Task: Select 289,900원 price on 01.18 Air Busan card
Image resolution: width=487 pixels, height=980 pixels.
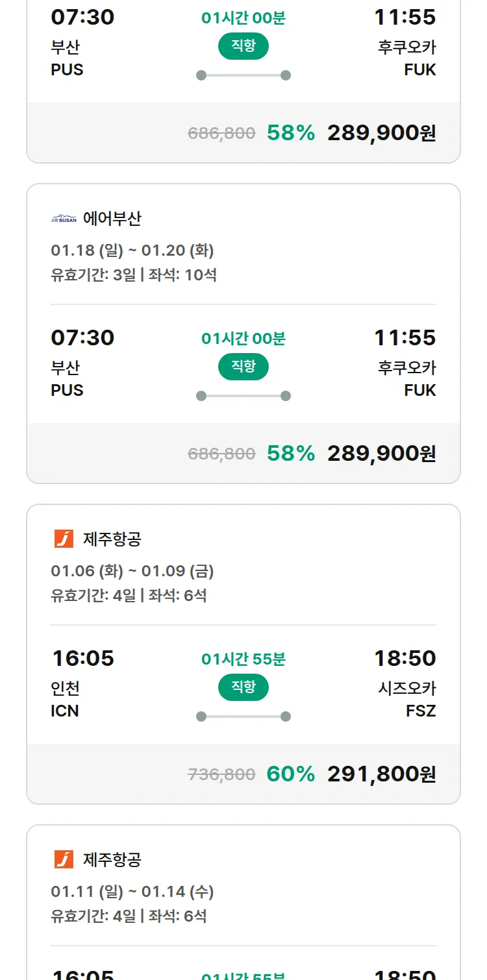Action: pyautogui.click(x=382, y=454)
